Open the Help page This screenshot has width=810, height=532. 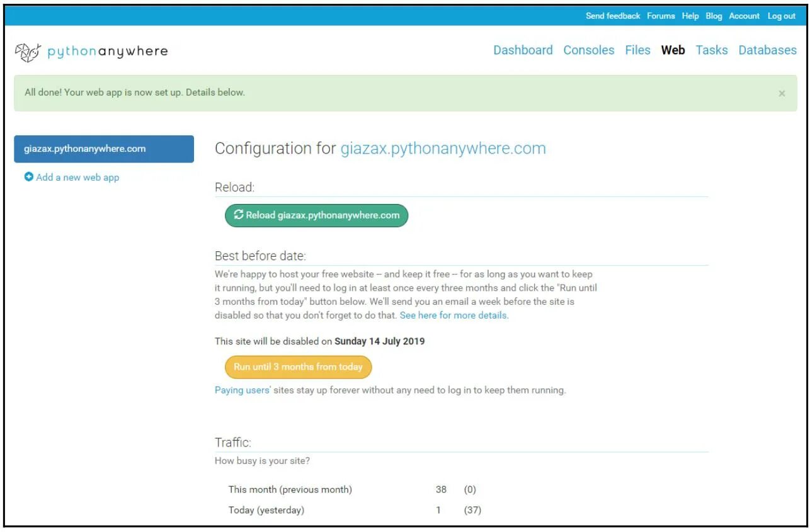690,16
